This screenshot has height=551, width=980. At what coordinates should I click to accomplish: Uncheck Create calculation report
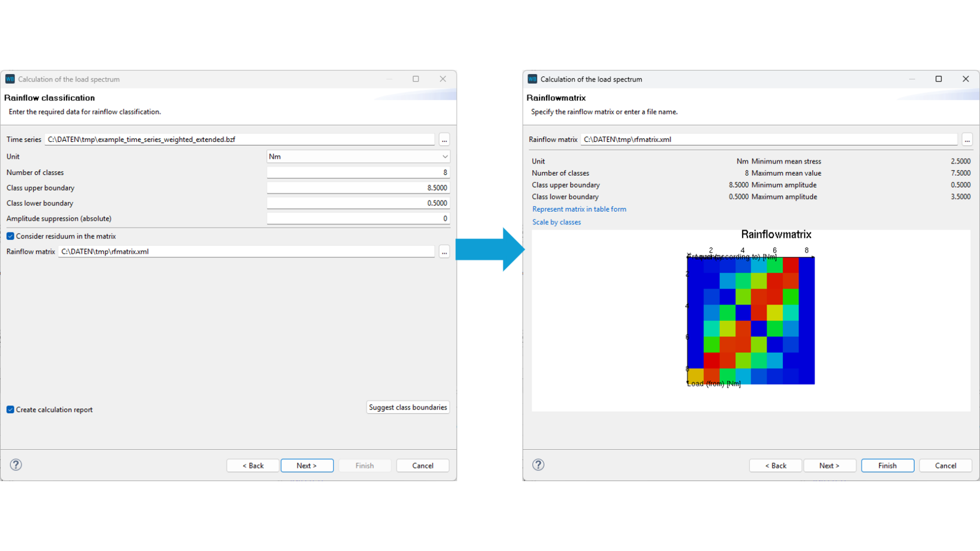click(x=10, y=410)
